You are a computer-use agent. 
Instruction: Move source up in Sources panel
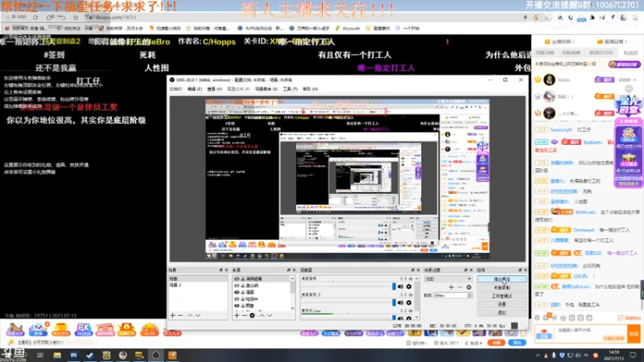[262, 315]
